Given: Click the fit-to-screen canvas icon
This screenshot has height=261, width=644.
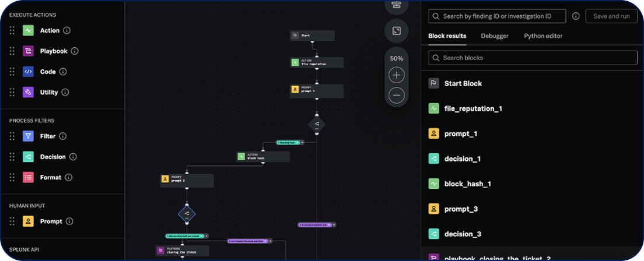Looking at the screenshot, I should click(396, 31).
